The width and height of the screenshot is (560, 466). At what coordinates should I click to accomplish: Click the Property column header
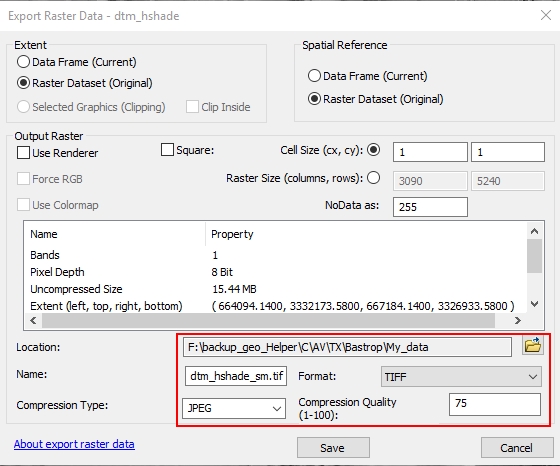pos(366,234)
